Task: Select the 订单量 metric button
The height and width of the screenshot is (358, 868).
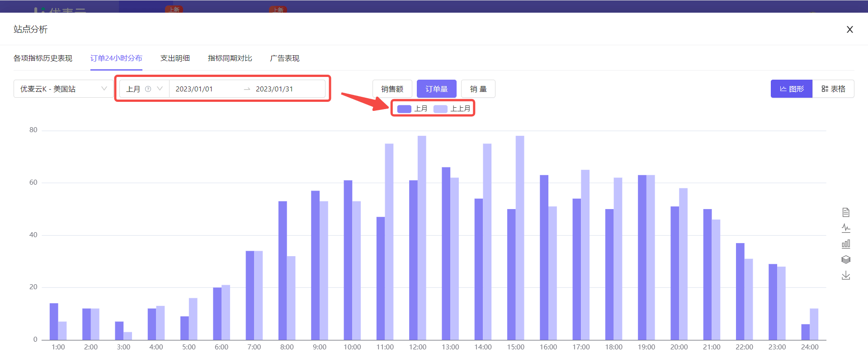Action: [x=436, y=89]
